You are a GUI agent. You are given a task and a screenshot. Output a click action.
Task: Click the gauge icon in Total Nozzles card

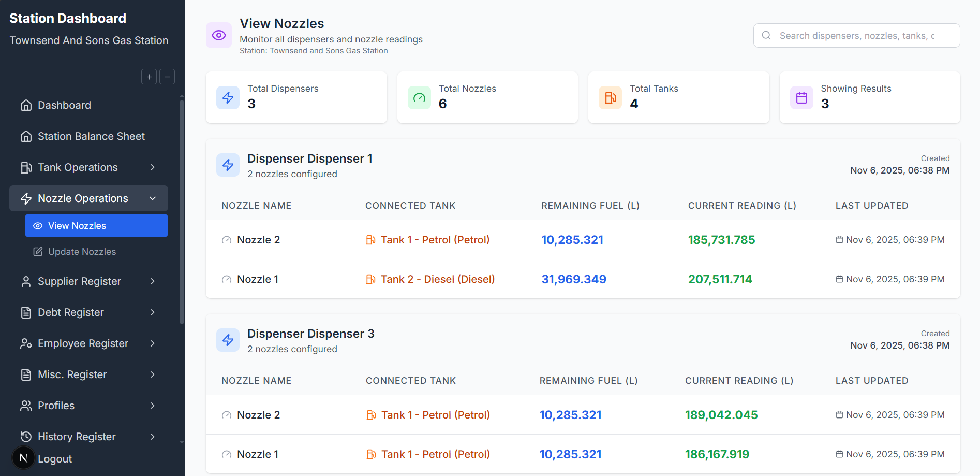click(x=419, y=97)
